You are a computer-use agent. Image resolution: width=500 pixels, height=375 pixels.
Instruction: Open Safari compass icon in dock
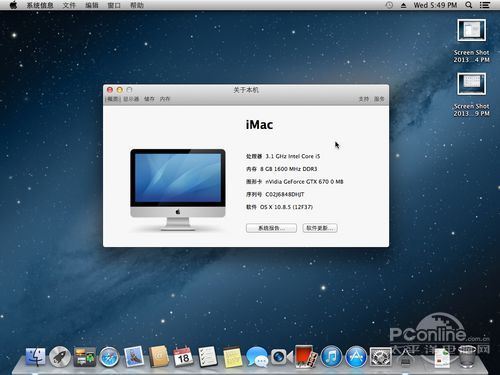pyautogui.click(x=109, y=357)
